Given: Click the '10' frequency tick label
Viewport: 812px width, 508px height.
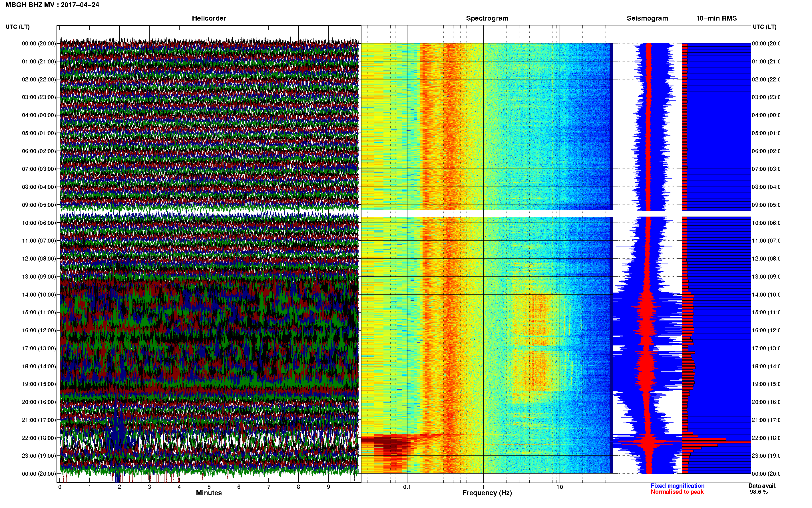Looking at the screenshot, I should 560,487.
